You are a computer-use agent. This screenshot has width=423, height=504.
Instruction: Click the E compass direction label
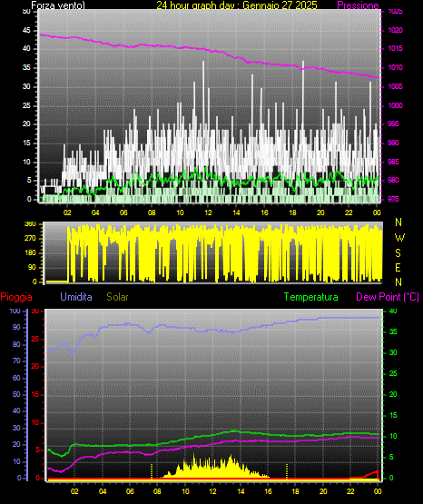pyautogui.click(x=398, y=267)
